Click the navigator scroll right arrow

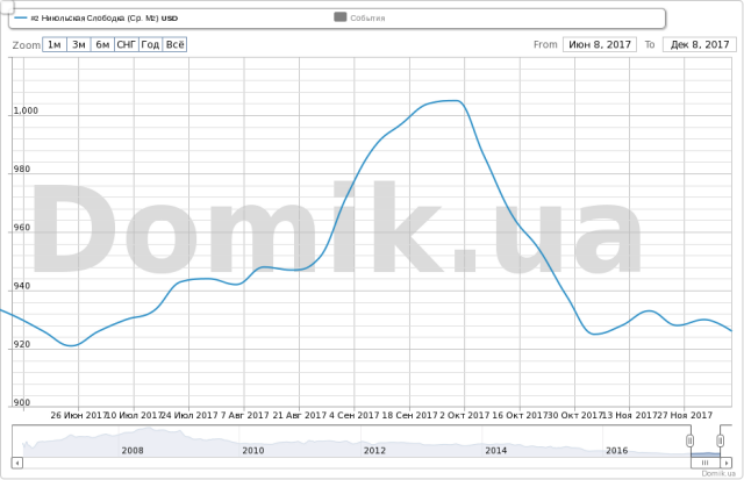[726, 462]
